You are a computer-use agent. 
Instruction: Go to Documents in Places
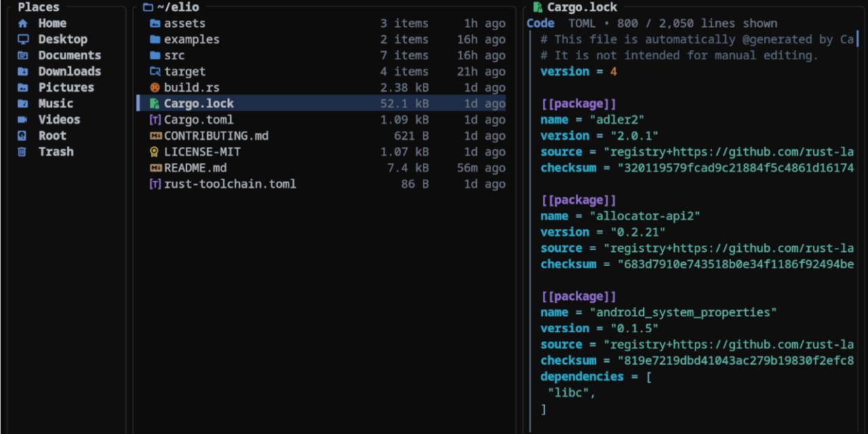point(69,56)
